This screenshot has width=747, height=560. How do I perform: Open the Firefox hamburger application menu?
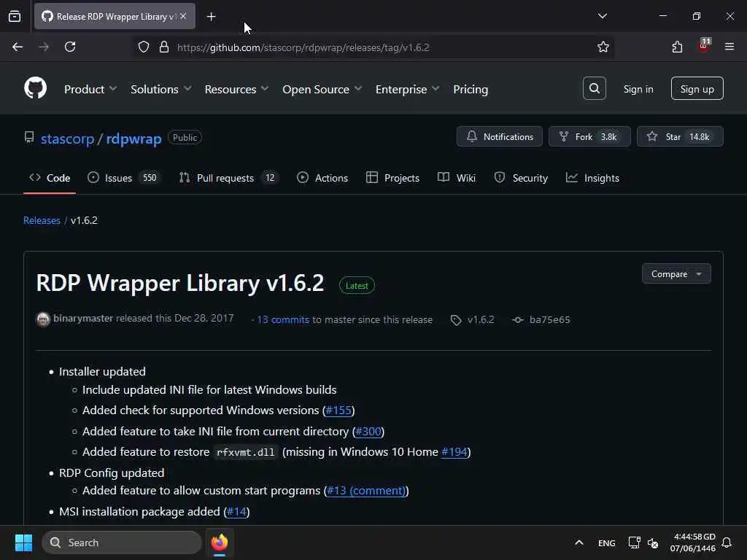[x=729, y=47]
